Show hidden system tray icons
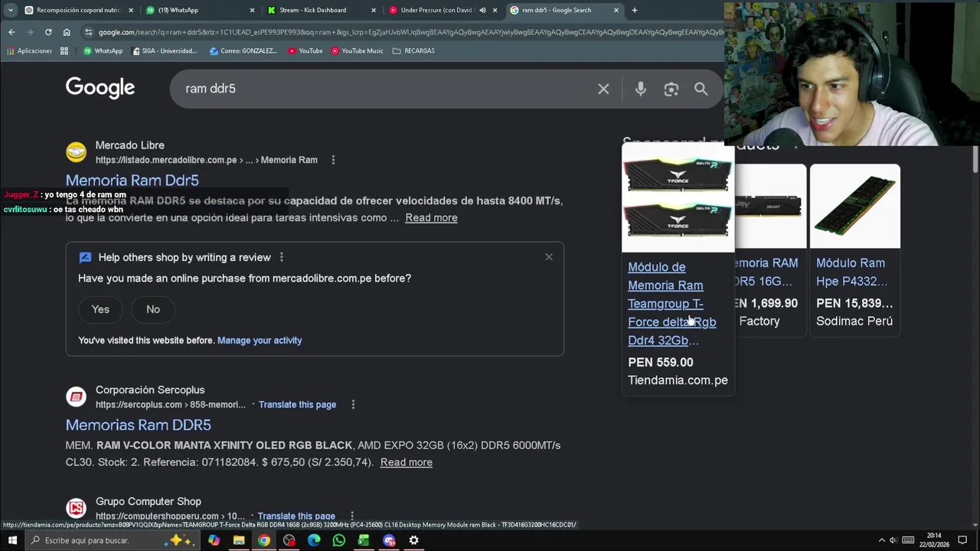980x551 pixels. point(881,540)
